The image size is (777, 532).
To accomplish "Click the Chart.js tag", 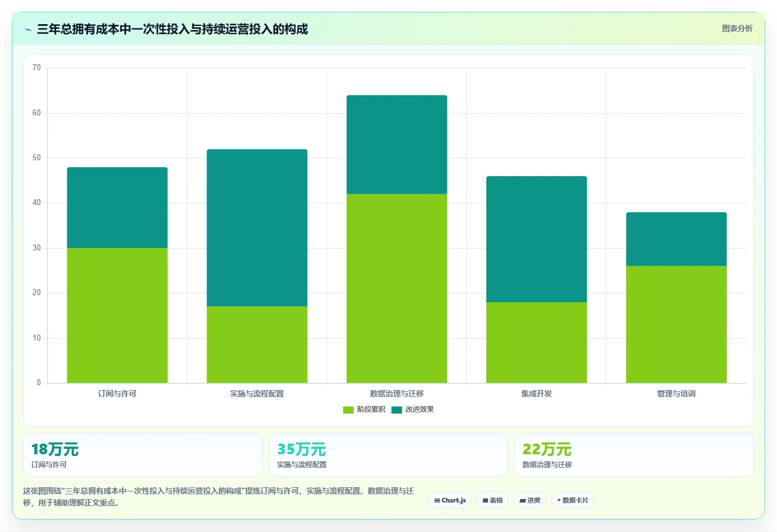I will tap(450, 500).
